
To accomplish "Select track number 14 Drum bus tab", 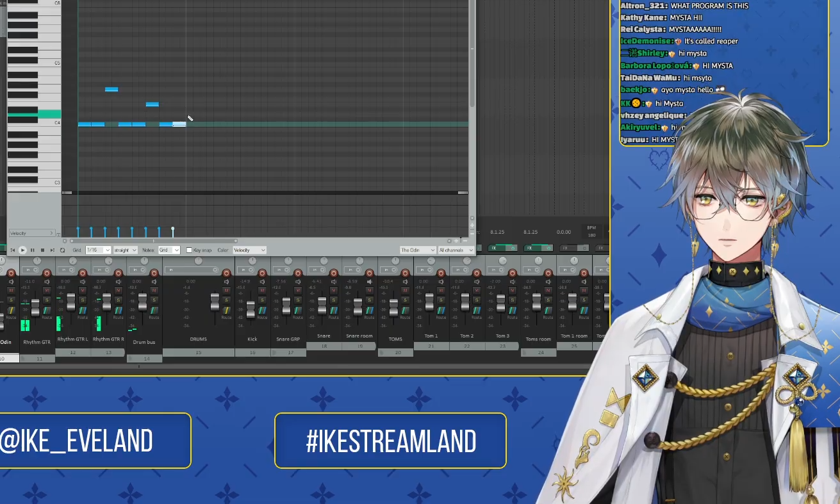I will coord(144,358).
